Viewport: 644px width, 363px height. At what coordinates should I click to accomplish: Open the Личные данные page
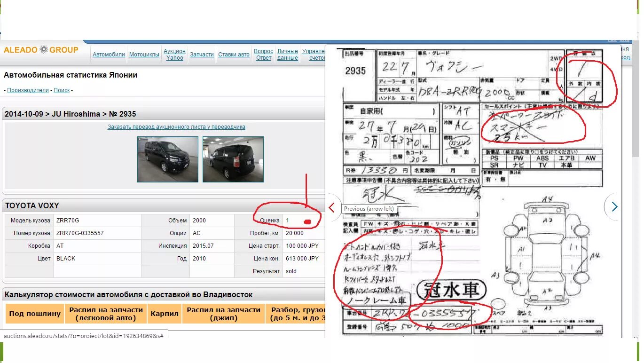coord(287,55)
